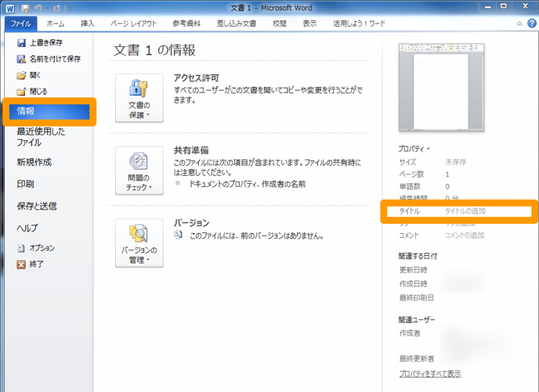The height and width of the screenshot is (392, 539).
Task: Select 情報 in the sidebar menu
Action: (x=49, y=111)
